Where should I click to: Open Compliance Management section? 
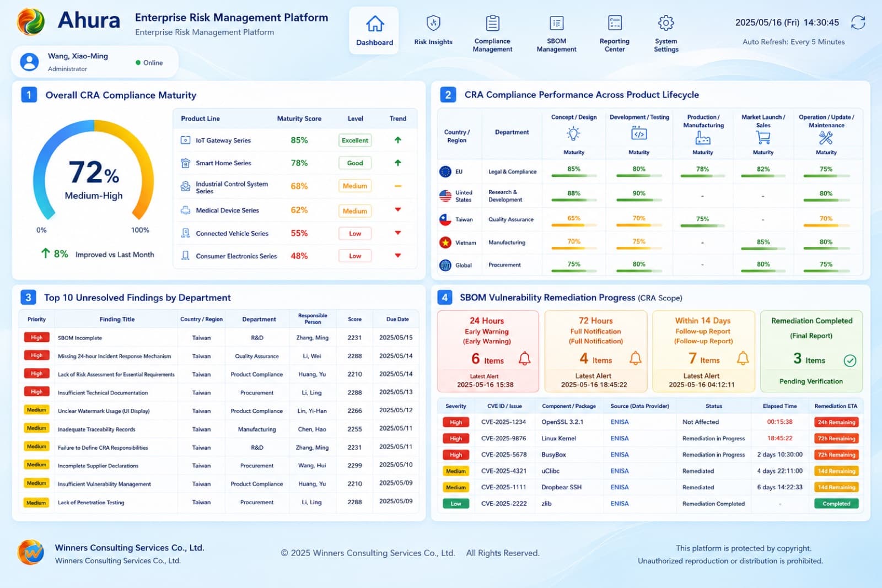(x=492, y=34)
